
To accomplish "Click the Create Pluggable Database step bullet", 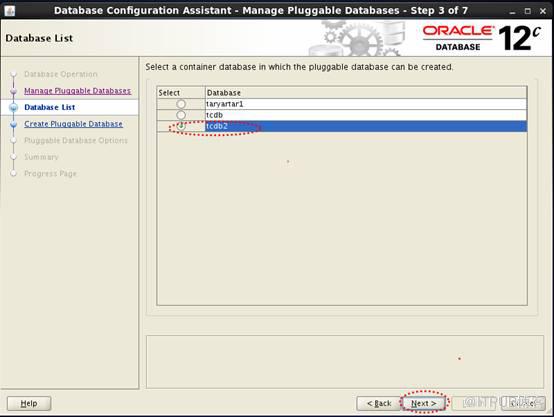I will click(x=14, y=124).
